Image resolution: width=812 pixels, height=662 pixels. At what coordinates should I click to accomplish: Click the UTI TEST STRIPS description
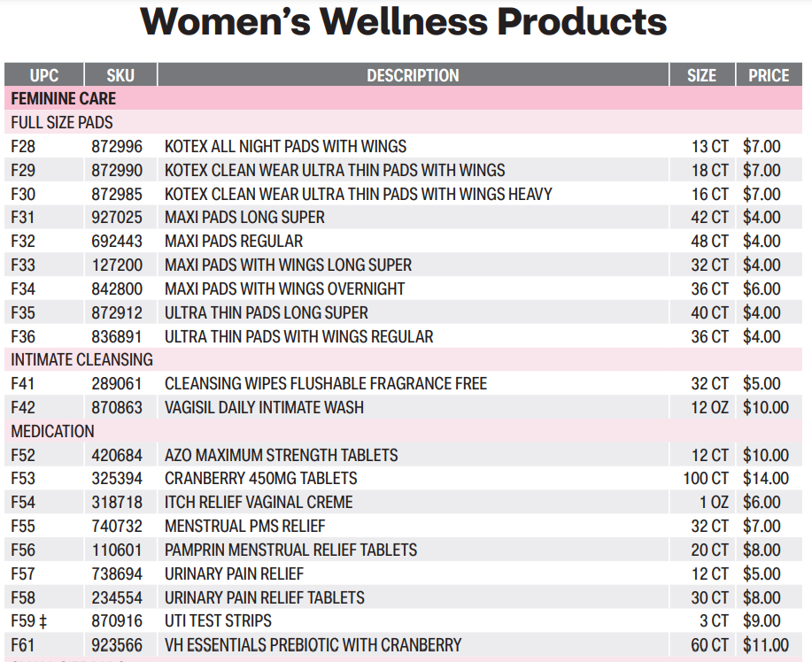(218, 620)
